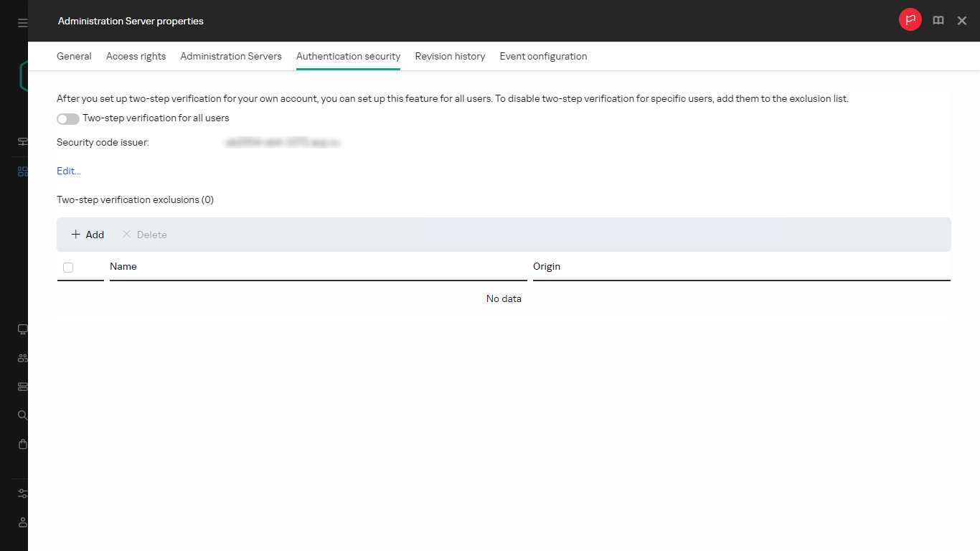This screenshot has height=551, width=980.
Task: Open the account profile icon at sidebar bottom
Action: click(x=22, y=522)
